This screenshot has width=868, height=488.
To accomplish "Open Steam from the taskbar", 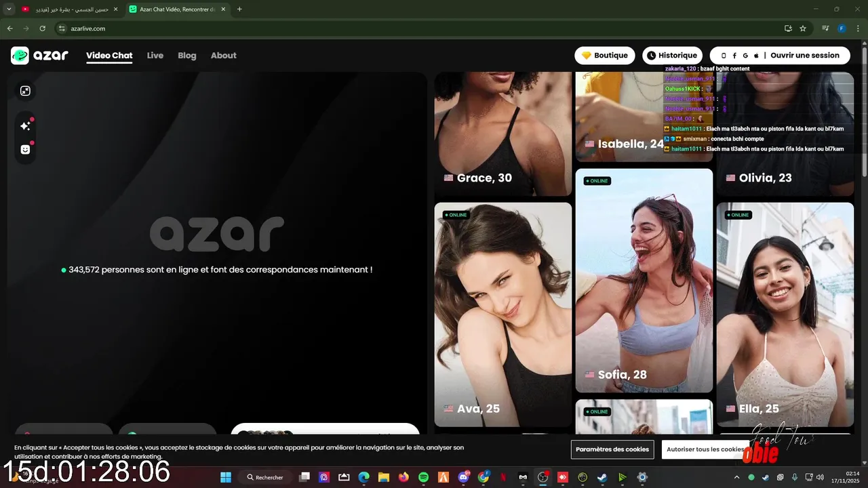I will coord(602,477).
